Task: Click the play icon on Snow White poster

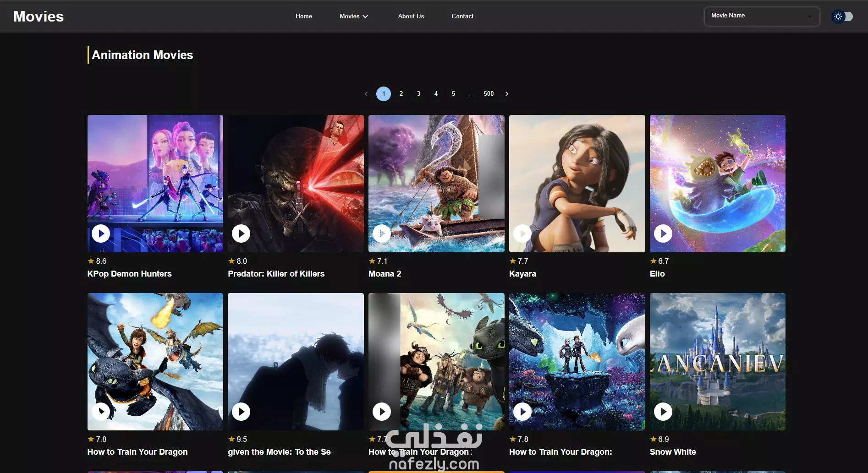Action: click(663, 412)
